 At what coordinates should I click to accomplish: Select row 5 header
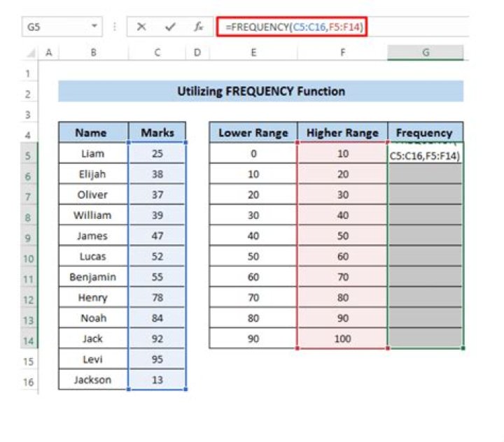pyautogui.click(x=28, y=155)
